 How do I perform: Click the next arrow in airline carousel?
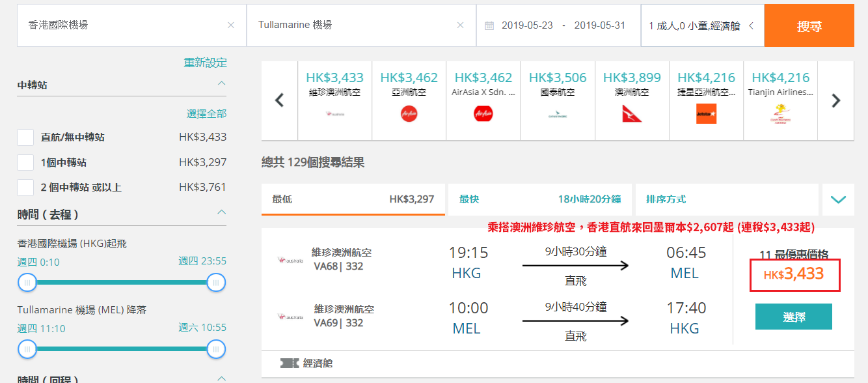[x=836, y=100]
